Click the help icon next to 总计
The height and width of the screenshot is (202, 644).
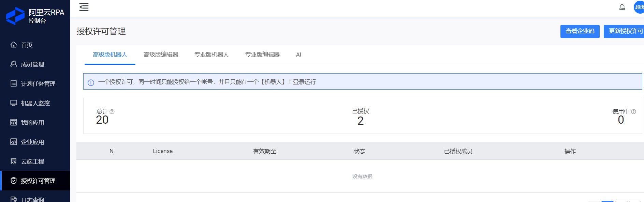pos(112,111)
